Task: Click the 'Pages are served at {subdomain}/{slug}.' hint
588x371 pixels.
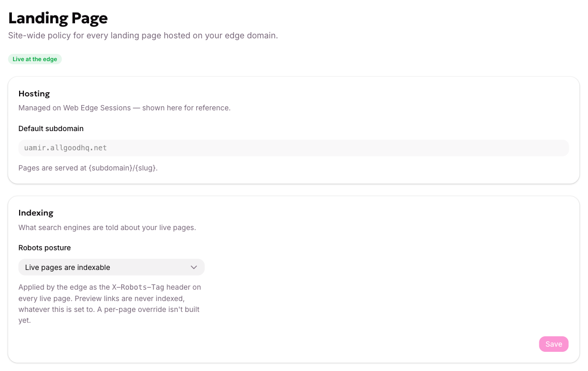Action: [x=88, y=168]
